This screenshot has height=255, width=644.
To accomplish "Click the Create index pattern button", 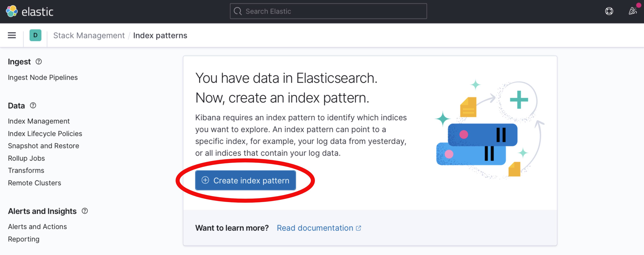I will pyautogui.click(x=245, y=180).
